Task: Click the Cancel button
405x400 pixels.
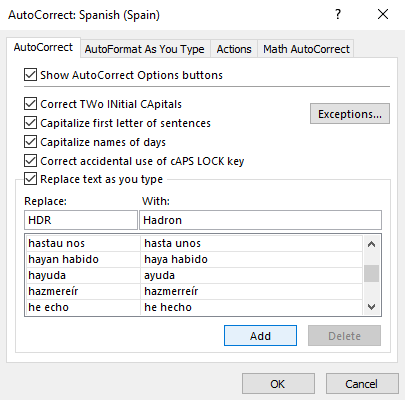Action: 362,384
